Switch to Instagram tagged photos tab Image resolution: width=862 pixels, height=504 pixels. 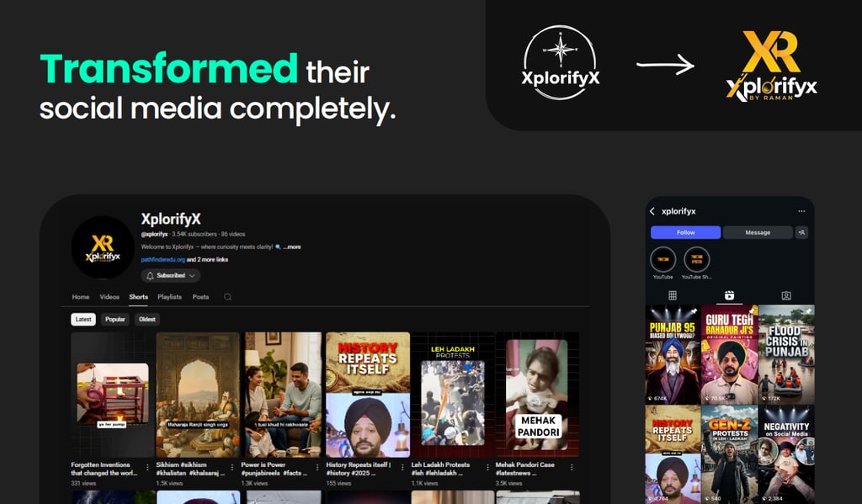[x=786, y=295]
